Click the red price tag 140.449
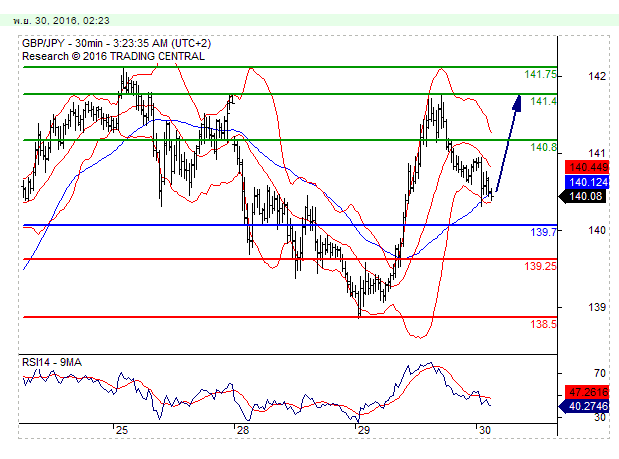619x459 pixels. pos(587,167)
